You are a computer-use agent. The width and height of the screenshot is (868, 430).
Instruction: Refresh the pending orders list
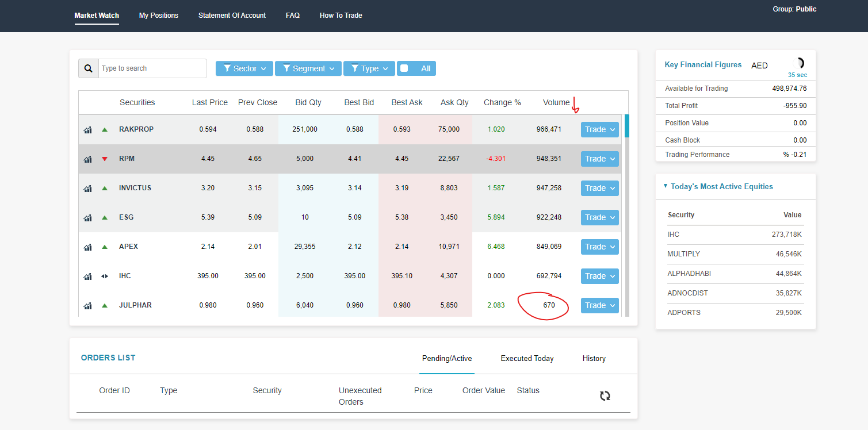point(605,396)
